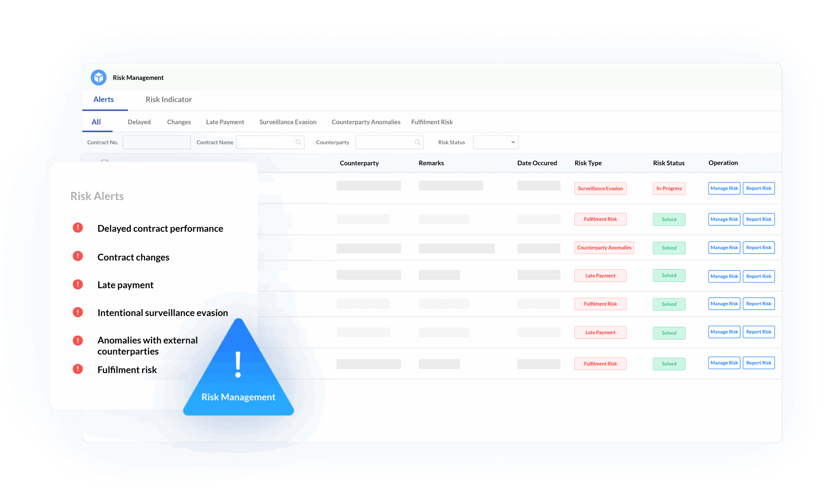Click the Contract No. input field
Image resolution: width=833 pixels, height=504 pixels.
coord(157,142)
